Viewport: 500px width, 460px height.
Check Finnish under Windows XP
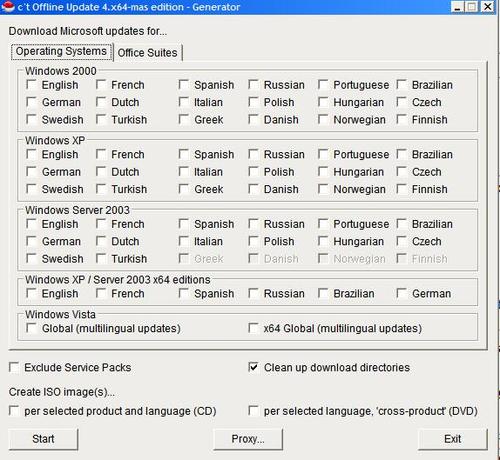click(402, 189)
